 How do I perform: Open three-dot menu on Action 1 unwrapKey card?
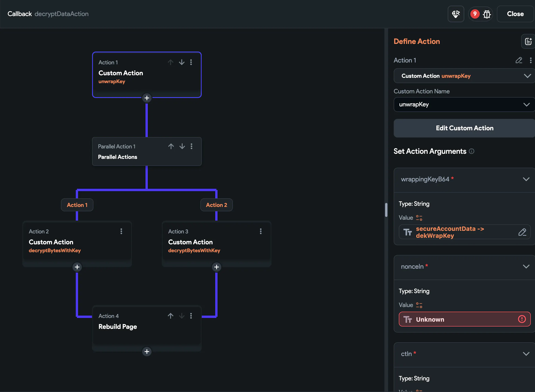[x=191, y=62]
